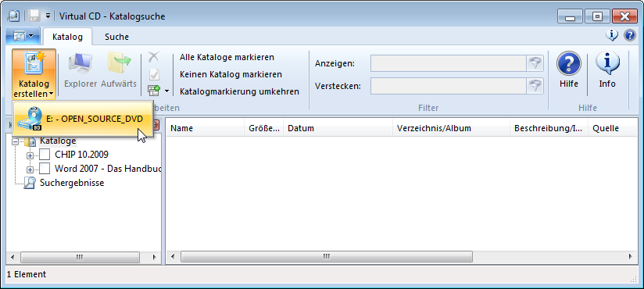Image resolution: width=644 pixels, height=289 pixels.
Task: Click the delete X icon in ribbon
Action: tap(154, 57)
